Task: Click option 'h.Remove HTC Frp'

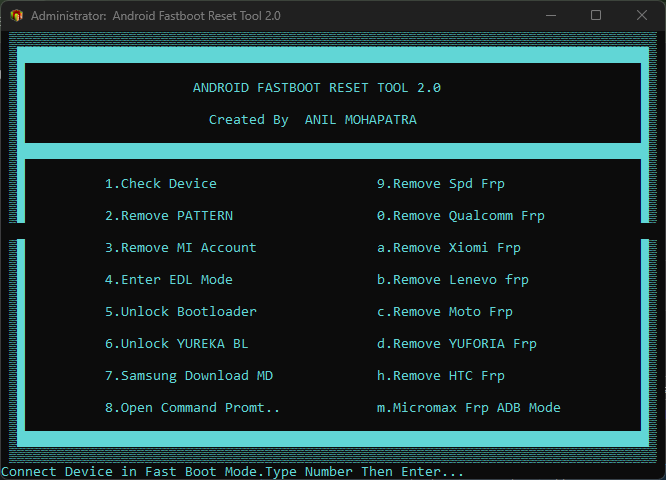Action: (440, 376)
